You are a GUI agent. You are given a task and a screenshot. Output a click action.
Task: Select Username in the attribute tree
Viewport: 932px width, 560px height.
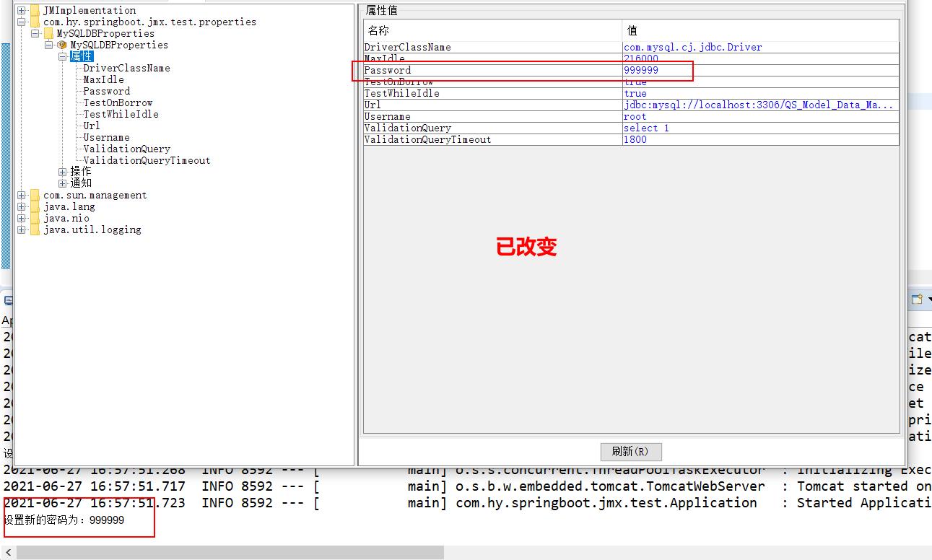click(x=107, y=138)
